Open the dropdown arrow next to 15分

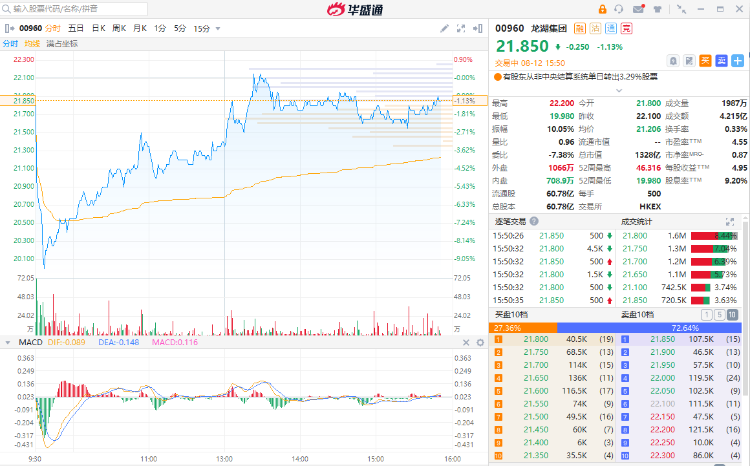point(218,29)
